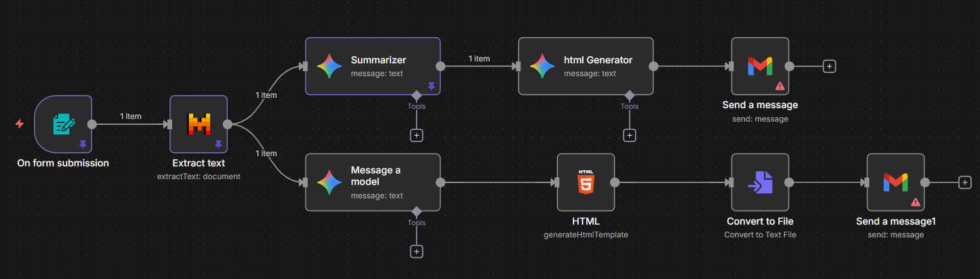The image size is (980, 279).
Task: Select the html Generator Gemini icon
Action: pos(542,66)
